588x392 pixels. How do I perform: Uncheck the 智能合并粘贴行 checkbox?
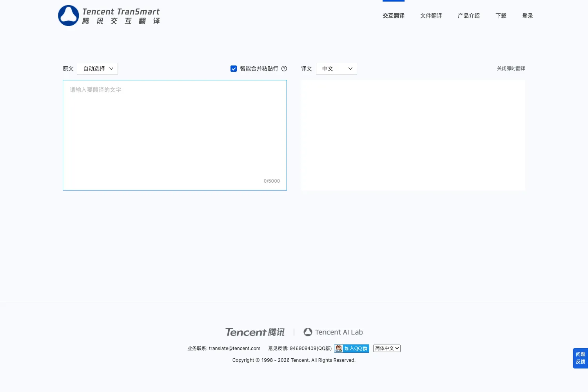point(234,69)
